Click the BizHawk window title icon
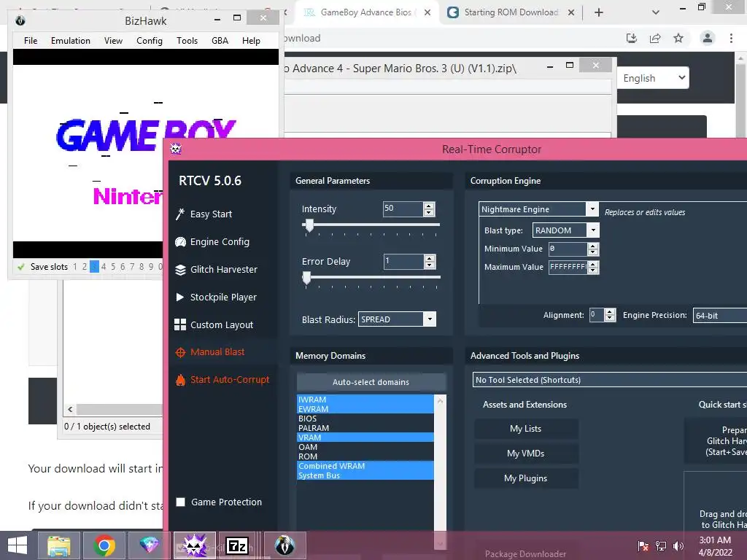The width and height of the screenshot is (747, 560). (x=20, y=20)
